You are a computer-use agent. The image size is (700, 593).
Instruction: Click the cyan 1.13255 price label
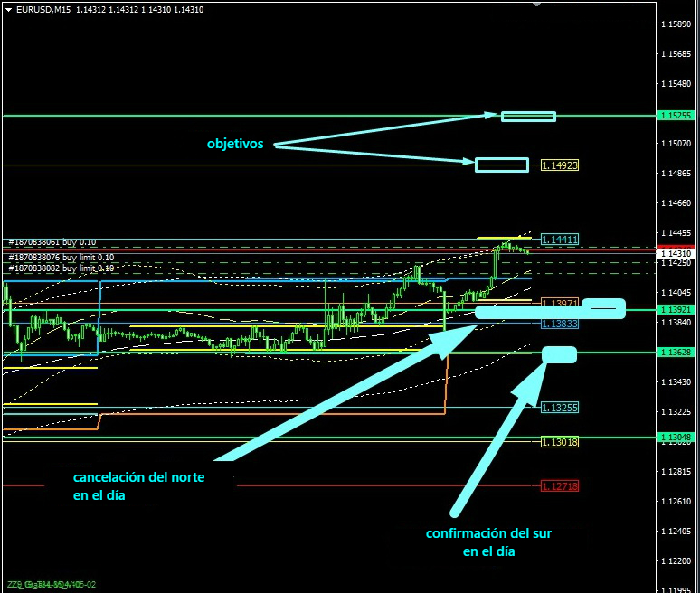560,409
